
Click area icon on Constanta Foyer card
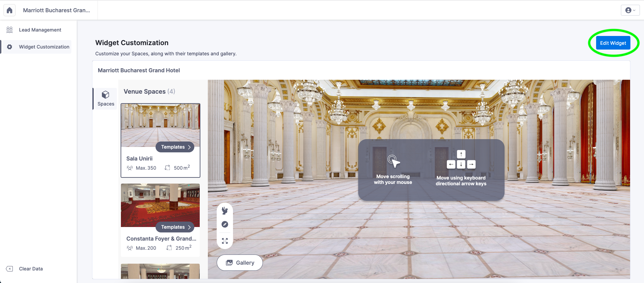point(169,248)
